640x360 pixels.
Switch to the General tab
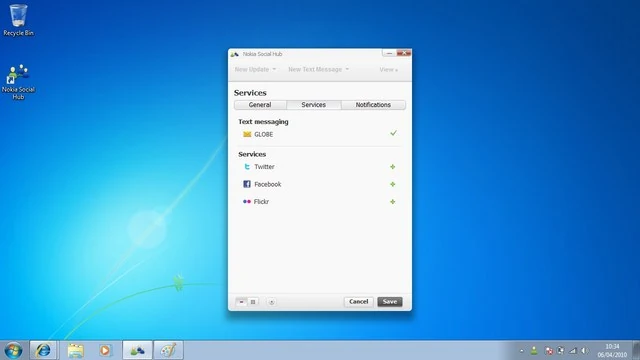click(260, 105)
